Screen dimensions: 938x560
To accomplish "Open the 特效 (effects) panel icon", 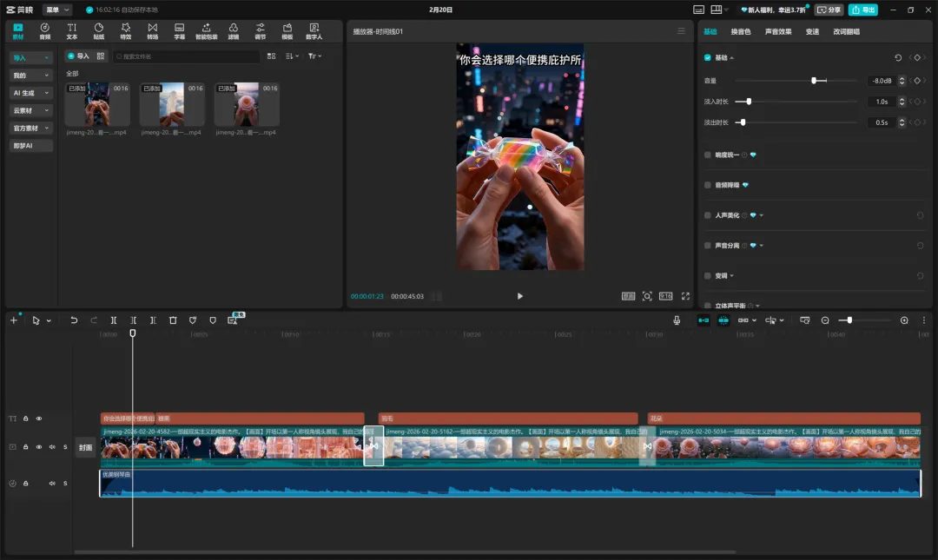I will (125, 31).
